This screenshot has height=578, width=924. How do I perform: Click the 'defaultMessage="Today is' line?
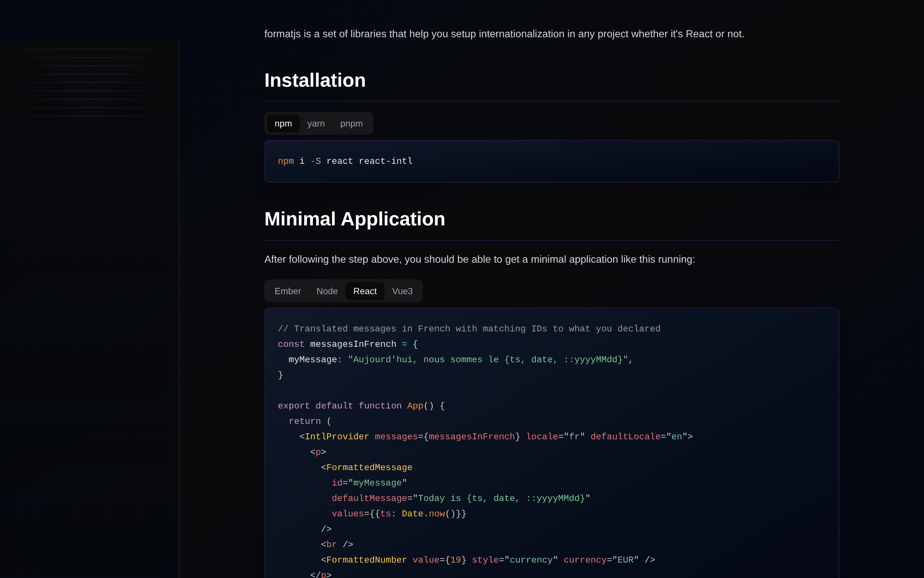coord(461,498)
